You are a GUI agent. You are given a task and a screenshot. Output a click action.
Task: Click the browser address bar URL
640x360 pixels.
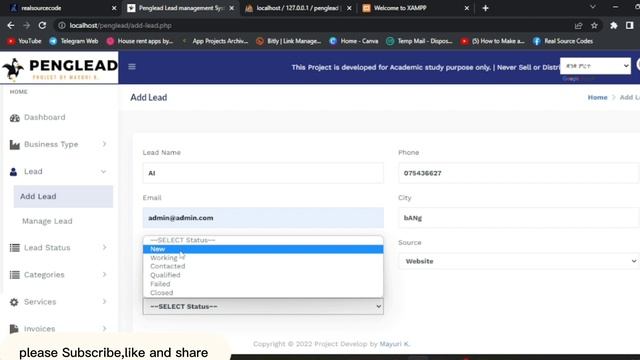tap(120, 25)
